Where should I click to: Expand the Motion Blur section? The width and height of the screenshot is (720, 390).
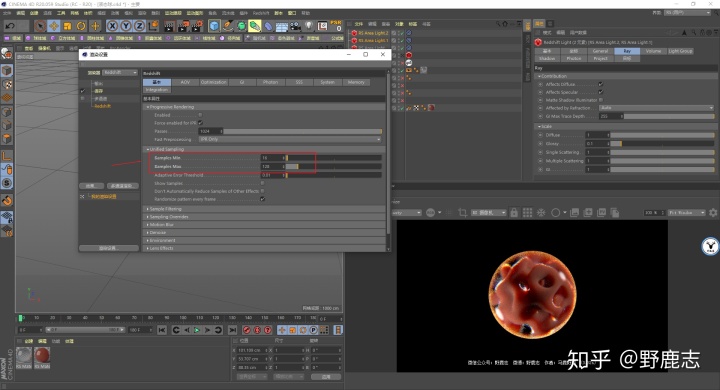pyautogui.click(x=148, y=225)
